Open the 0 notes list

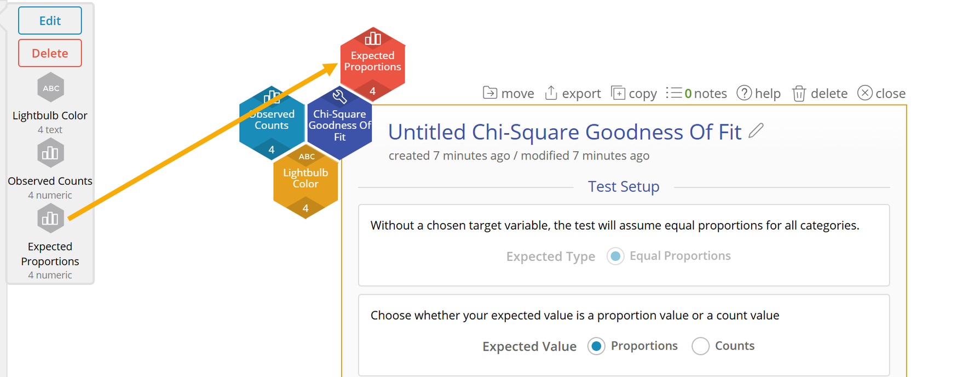pos(696,94)
